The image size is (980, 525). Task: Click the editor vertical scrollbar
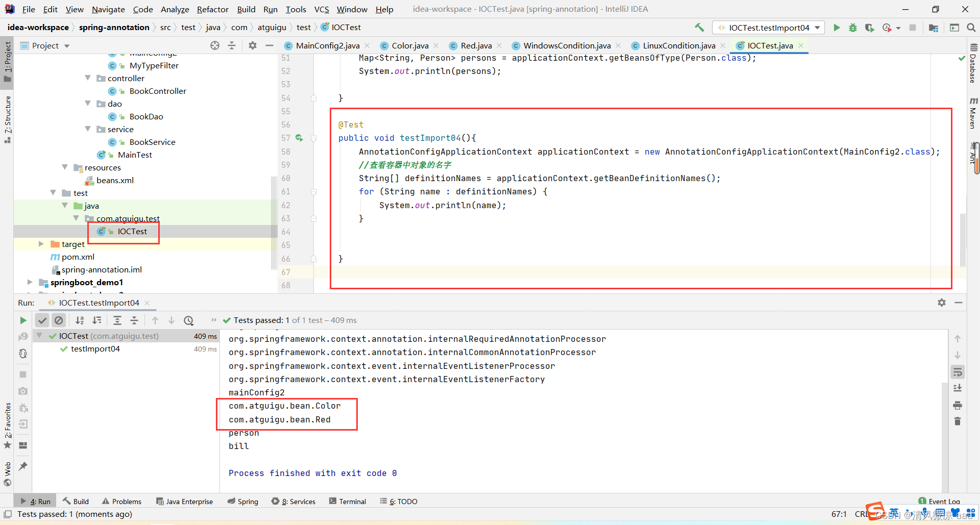point(963,240)
